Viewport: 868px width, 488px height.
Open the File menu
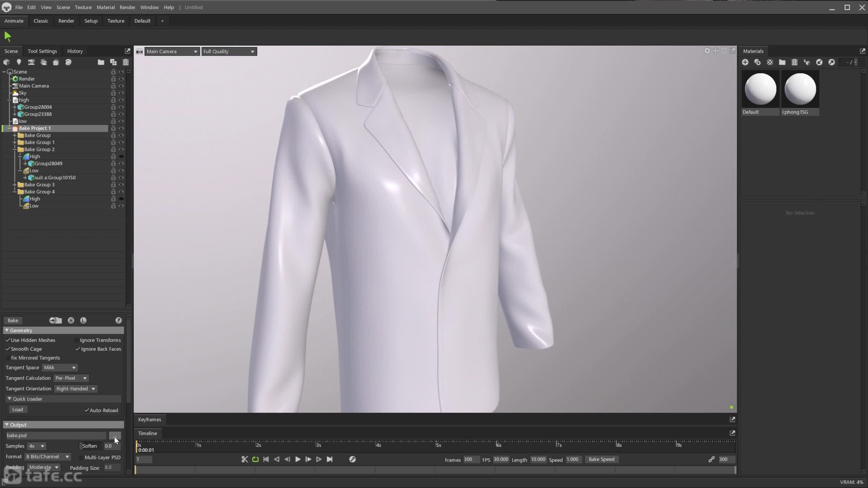pos(19,7)
